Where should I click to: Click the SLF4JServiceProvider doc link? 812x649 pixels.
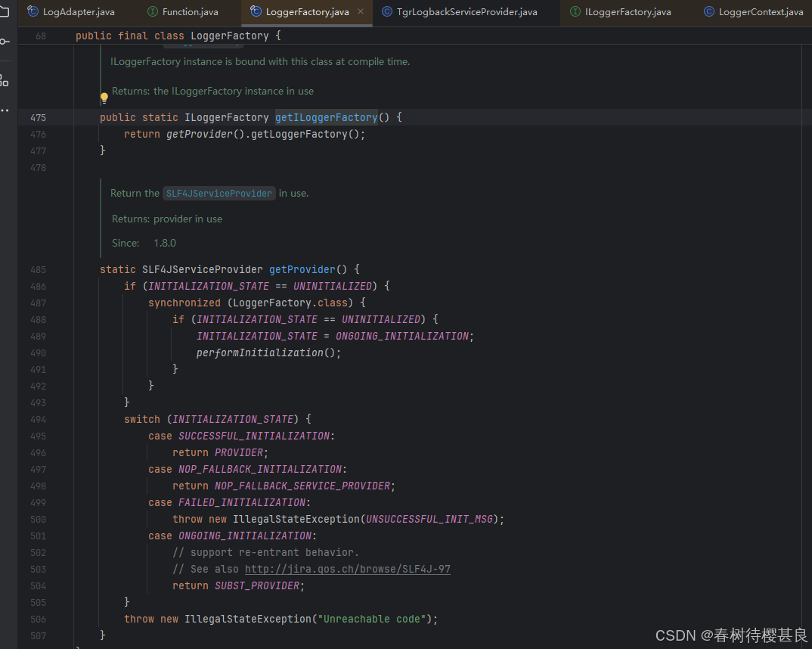(x=219, y=193)
